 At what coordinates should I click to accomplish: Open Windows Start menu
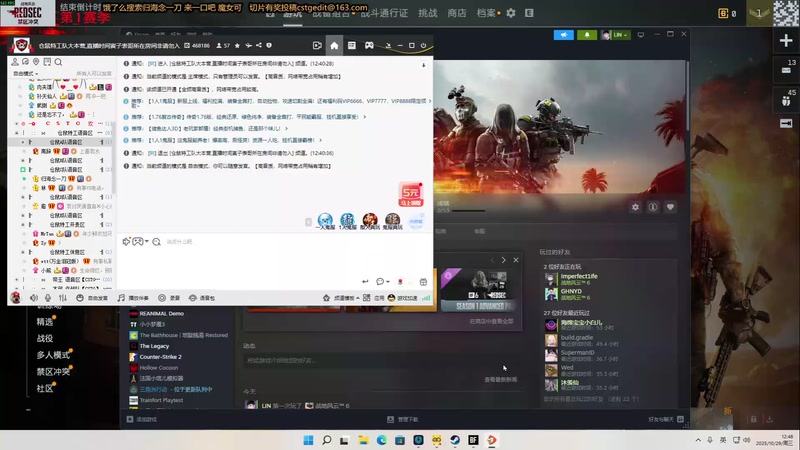(308, 440)
